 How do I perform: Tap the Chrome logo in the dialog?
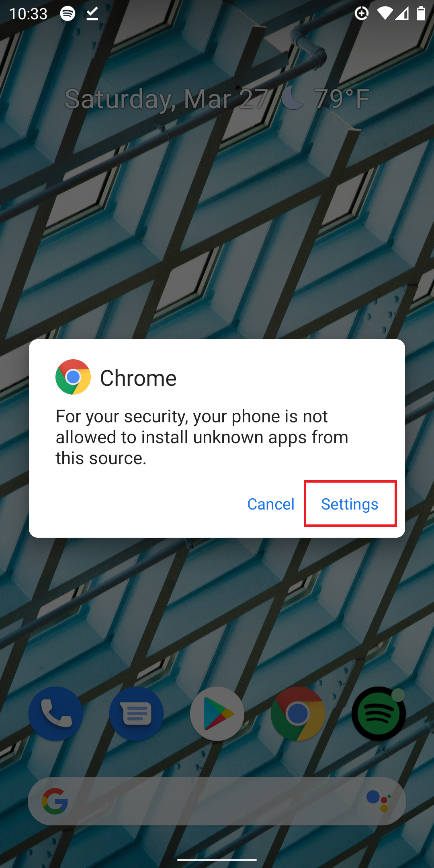tap(73, 377)
